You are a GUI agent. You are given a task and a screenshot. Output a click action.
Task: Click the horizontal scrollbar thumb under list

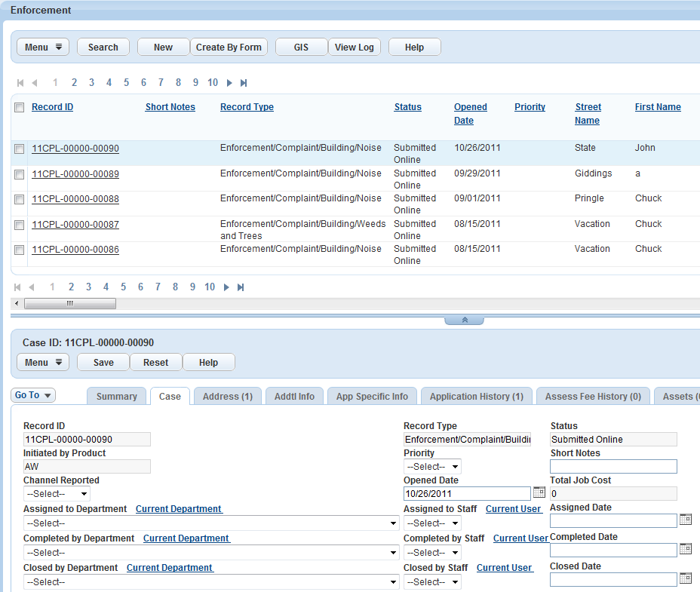[x=69, y=304]
